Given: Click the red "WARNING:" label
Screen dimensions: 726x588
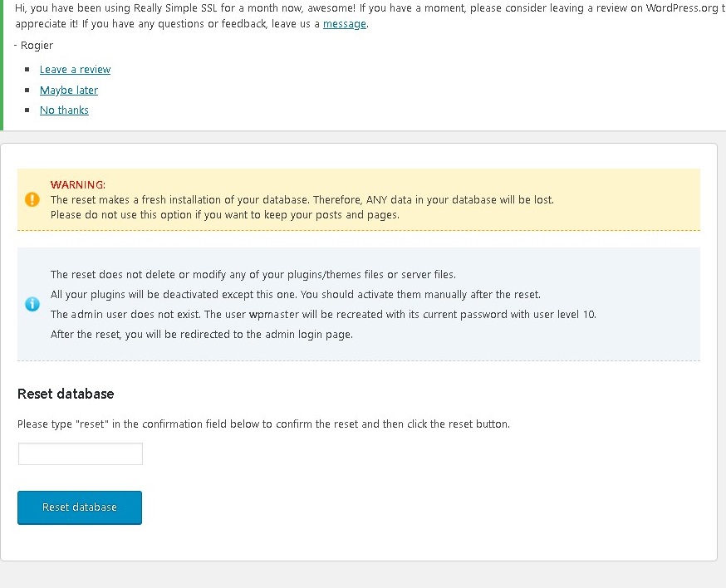Looking at the screenshot, I should click(x=78, y=184).
